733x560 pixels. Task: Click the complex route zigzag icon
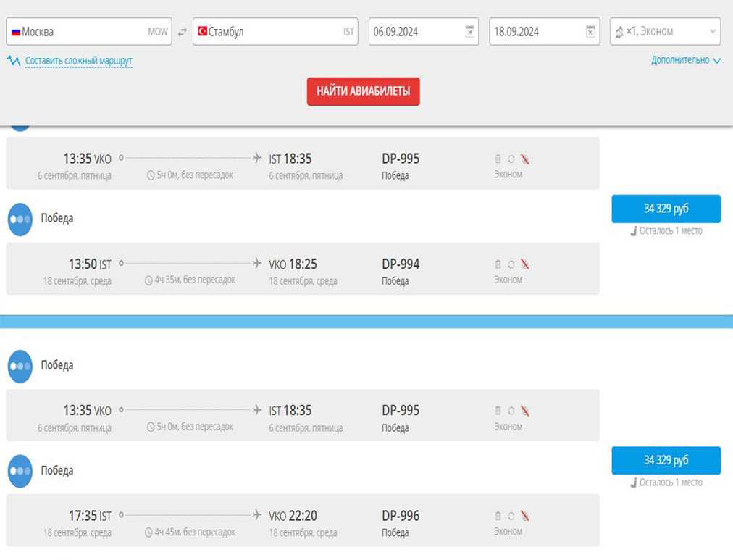point(13,61)
